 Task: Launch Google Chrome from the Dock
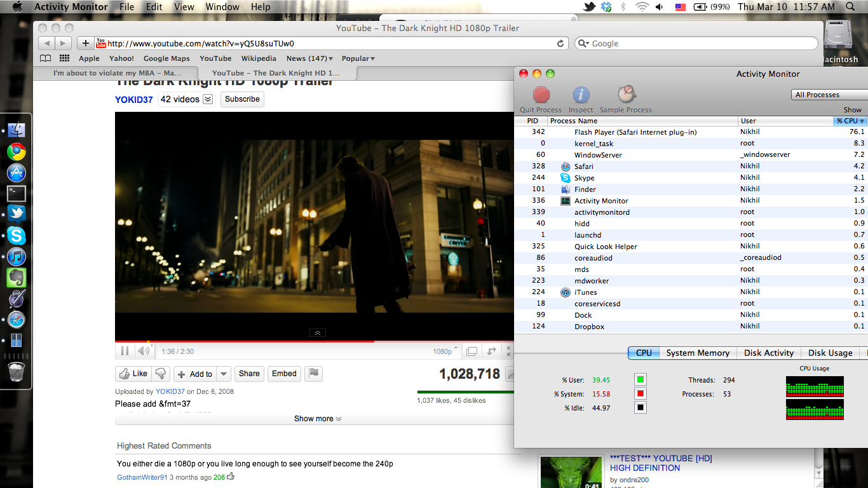[16, 151]
